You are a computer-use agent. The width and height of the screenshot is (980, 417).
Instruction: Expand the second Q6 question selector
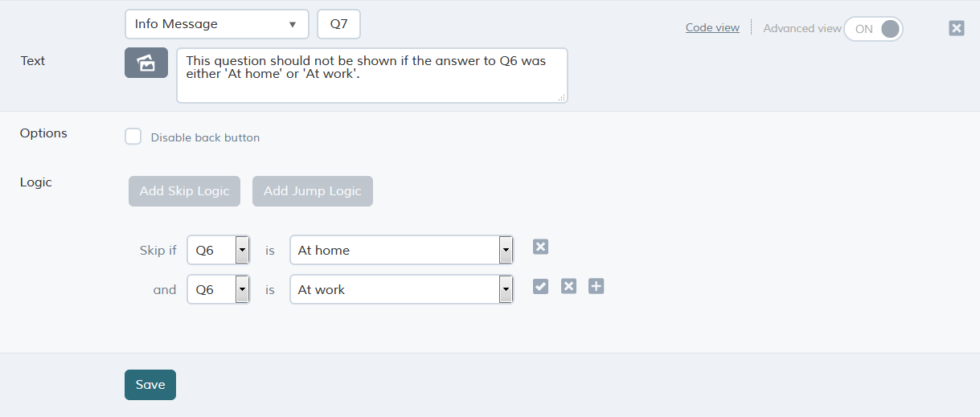click(x=218, y=289)
